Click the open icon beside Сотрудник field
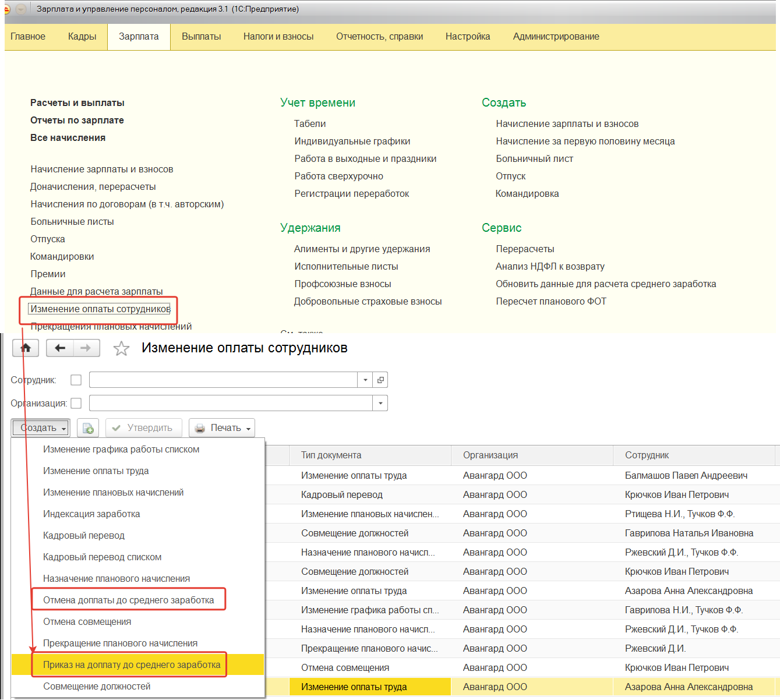This screenshot has height=700, width=780. [380, 380]
